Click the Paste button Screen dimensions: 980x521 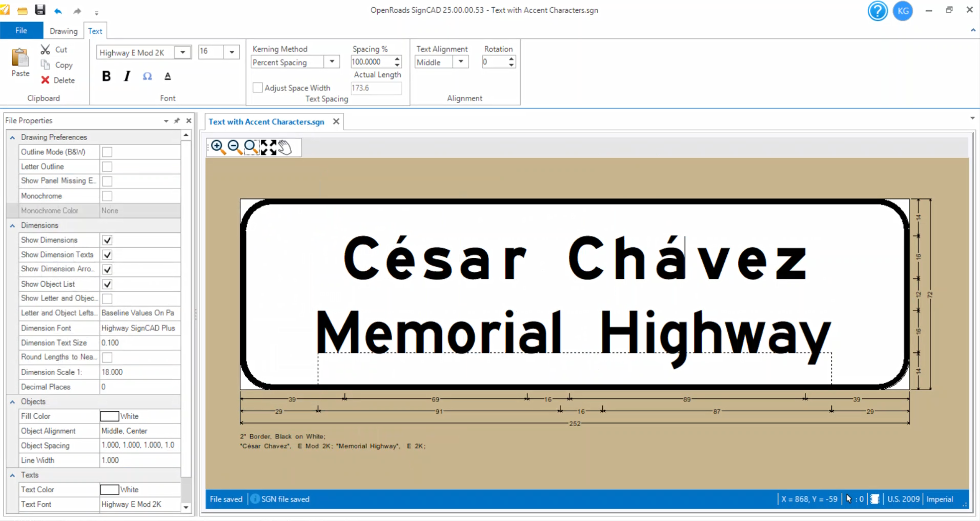point(21,63)
